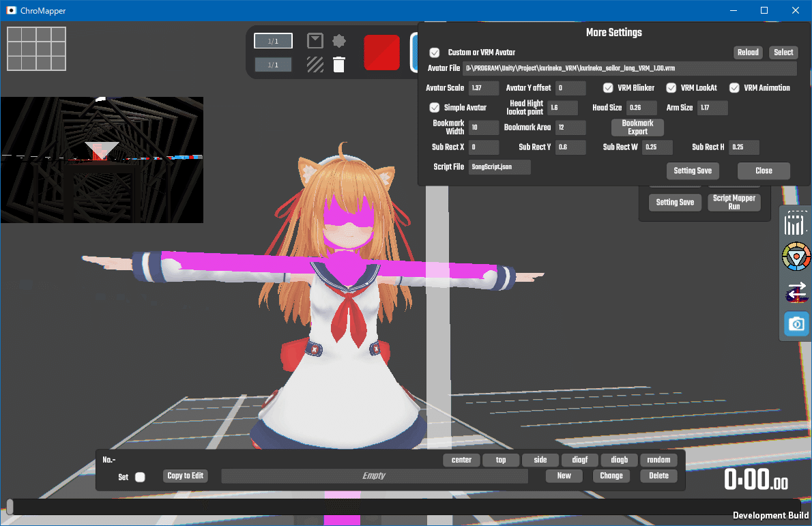Click the Arm Size field
Viewport: 812px width, 526px height.
point(712,108)
